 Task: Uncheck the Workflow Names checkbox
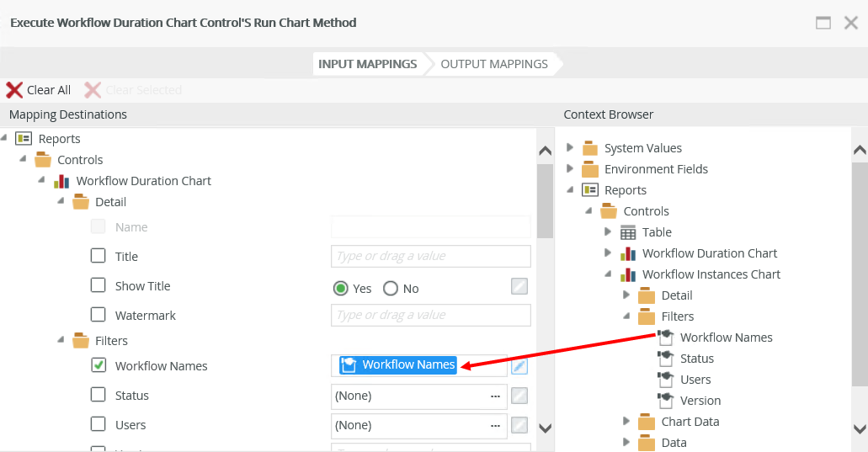coord(99,365)
